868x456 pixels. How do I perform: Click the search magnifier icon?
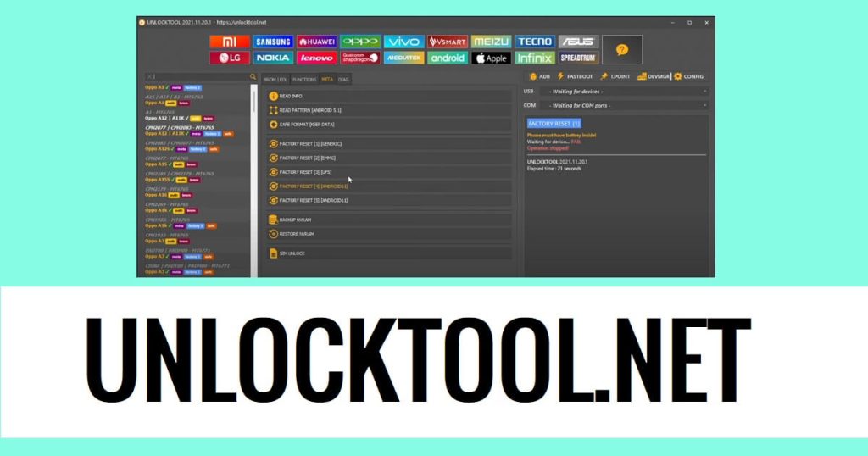[253, 77]
